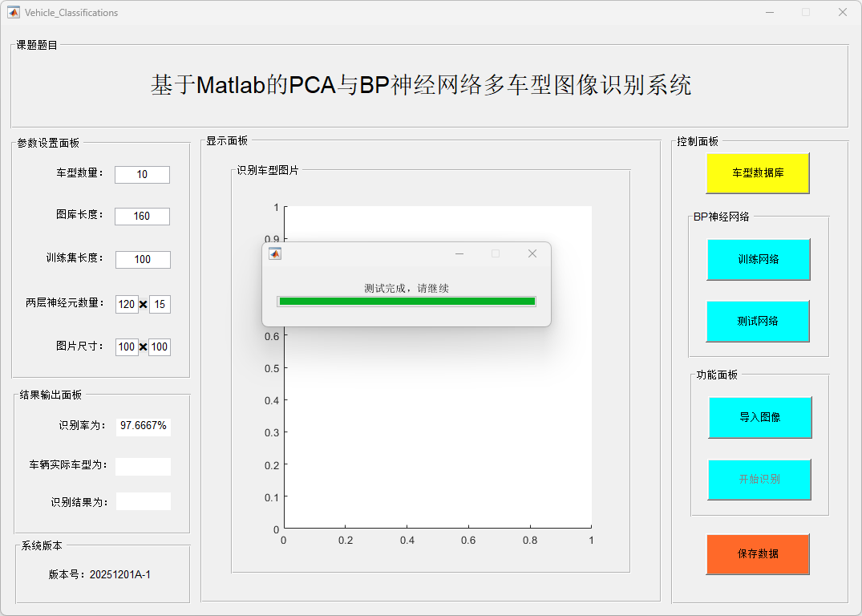Click the 识别结果 output box
862x616 pixels.
[x=143, y=501]
